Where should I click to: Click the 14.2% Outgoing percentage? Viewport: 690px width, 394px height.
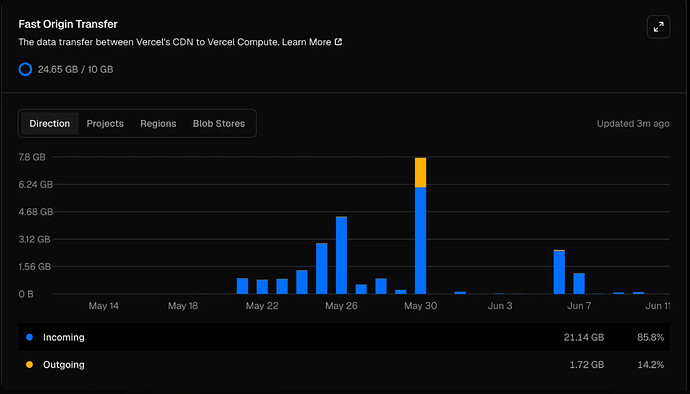tap(650, 365)
